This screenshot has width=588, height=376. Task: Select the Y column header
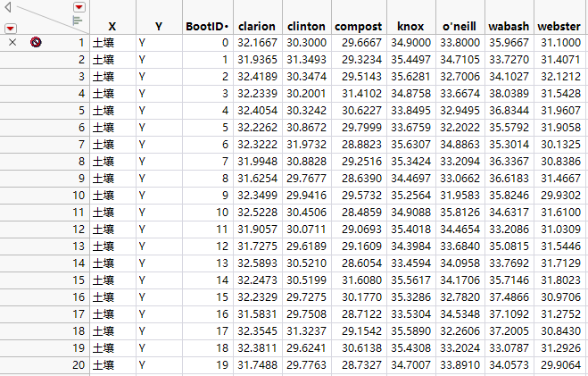(158, 27)
